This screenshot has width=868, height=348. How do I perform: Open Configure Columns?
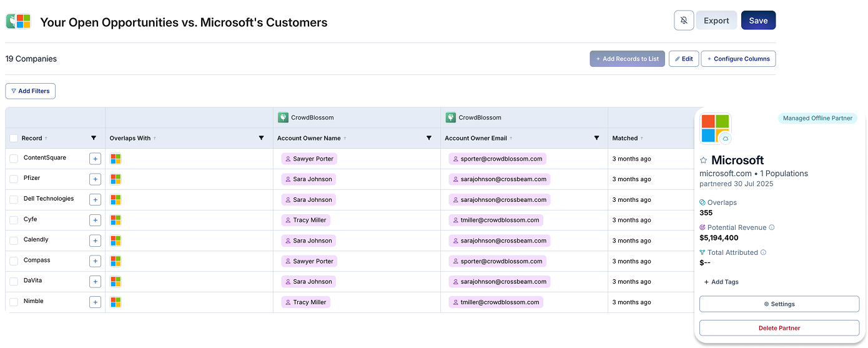pos(738,59)
